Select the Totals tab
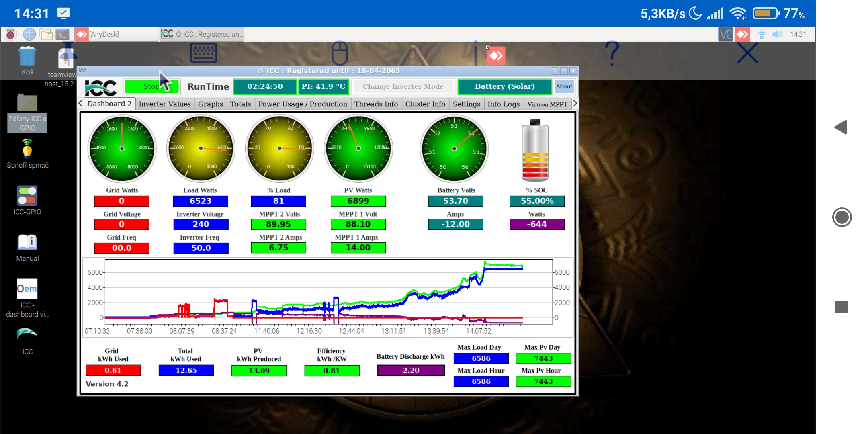The image size is (868, 434). 240,104
